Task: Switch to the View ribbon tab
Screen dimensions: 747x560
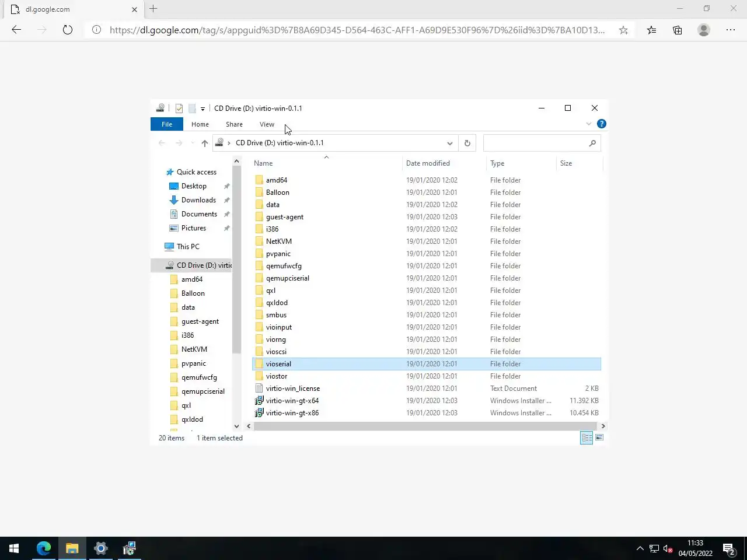Action: [267, 124]
